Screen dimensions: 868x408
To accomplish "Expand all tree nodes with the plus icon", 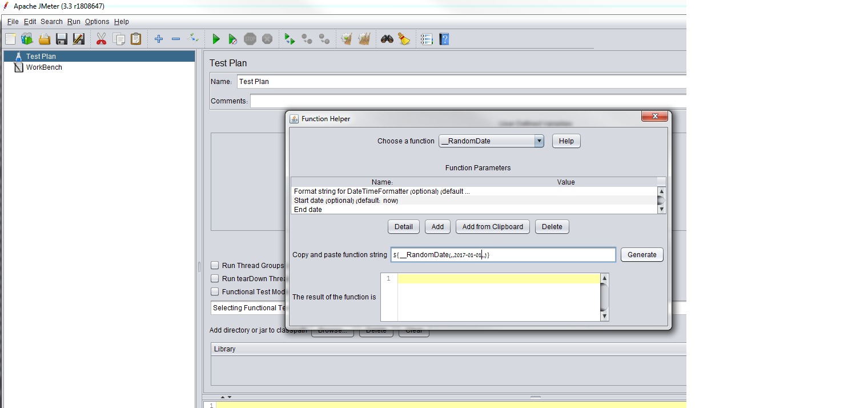I will [x=158, y=39].
